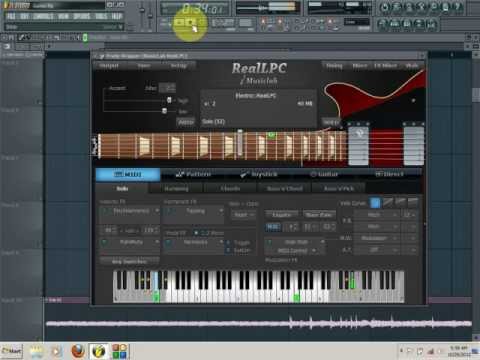
Task: Open the OPTIONS menu in FL Studio
Action: pos(82,16)
